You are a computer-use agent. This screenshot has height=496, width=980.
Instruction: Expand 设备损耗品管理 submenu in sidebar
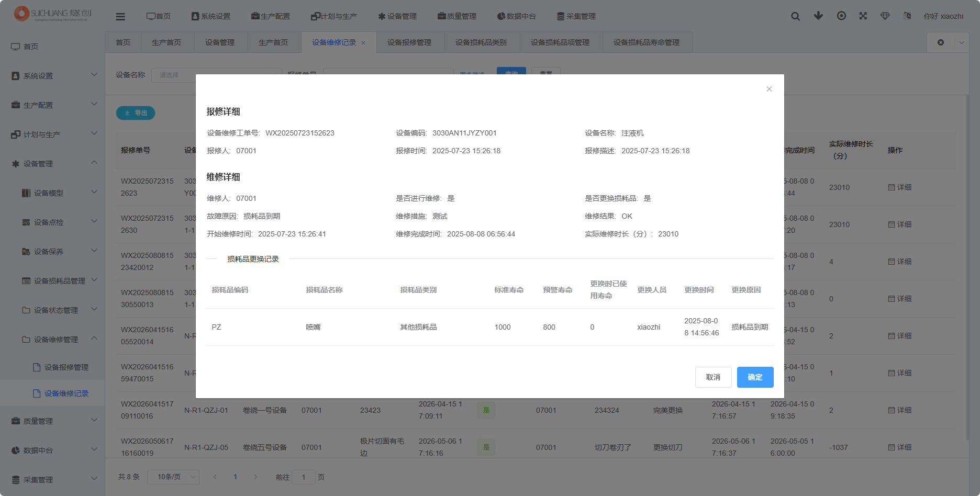(52, 281)
